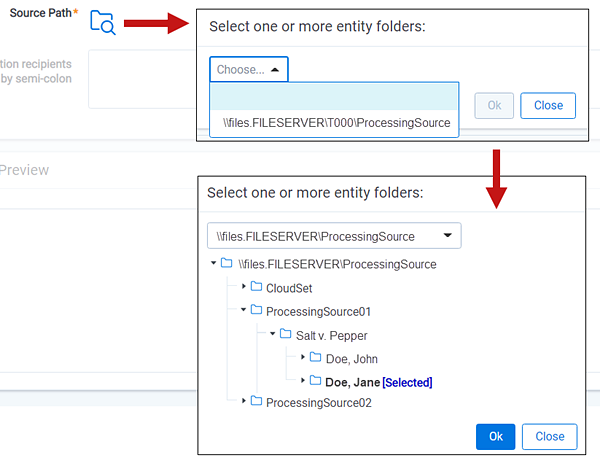
Task: Click the Salt v. Pepper folder icon
Action: [285, 334]
